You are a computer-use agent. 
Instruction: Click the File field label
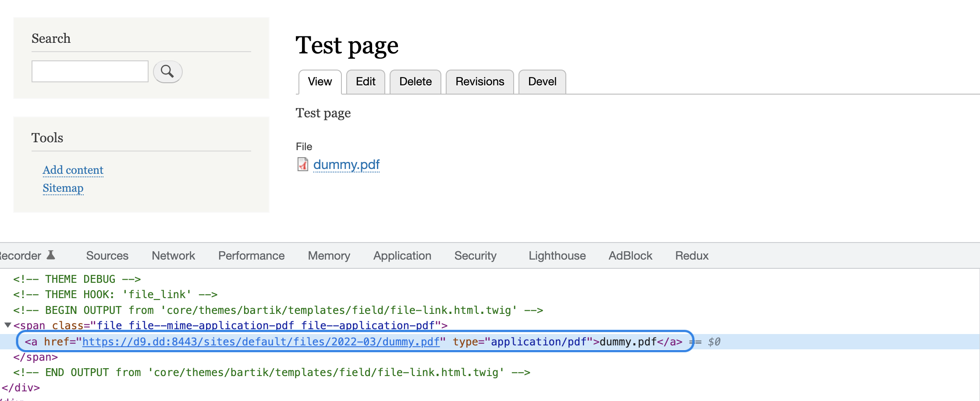point(304,147)
